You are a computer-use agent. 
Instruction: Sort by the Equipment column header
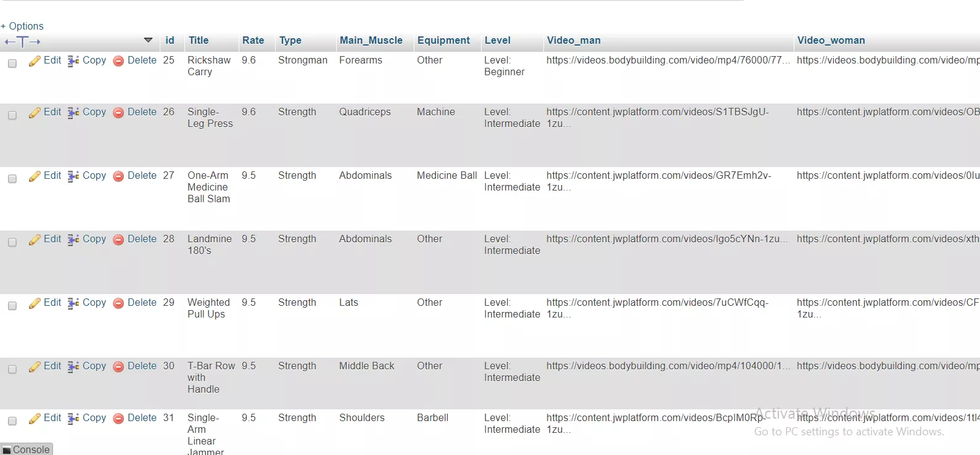(x=443, y=40)
